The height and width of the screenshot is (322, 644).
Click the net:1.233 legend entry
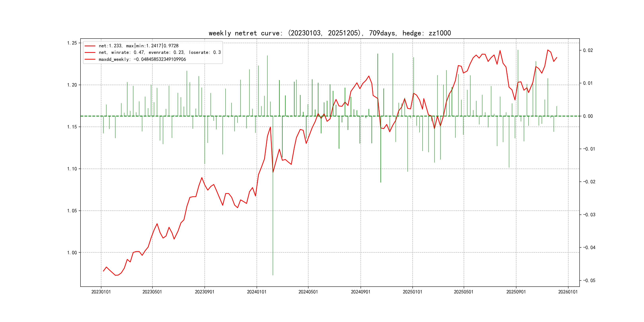(x=139, y=46)
